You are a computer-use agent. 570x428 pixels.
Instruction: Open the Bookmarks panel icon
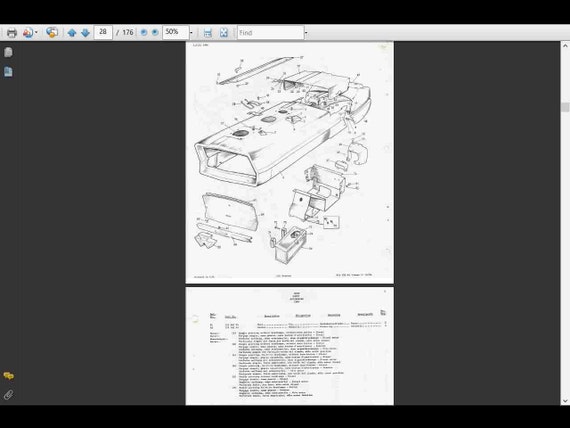(x=8, y=72)
